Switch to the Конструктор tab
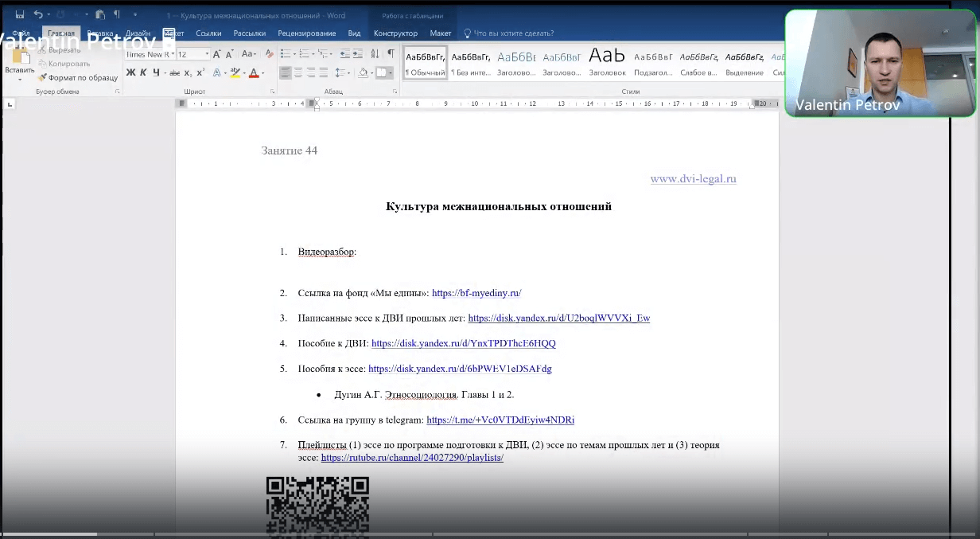Screen dimensions: 980x539 click(395, 33)
